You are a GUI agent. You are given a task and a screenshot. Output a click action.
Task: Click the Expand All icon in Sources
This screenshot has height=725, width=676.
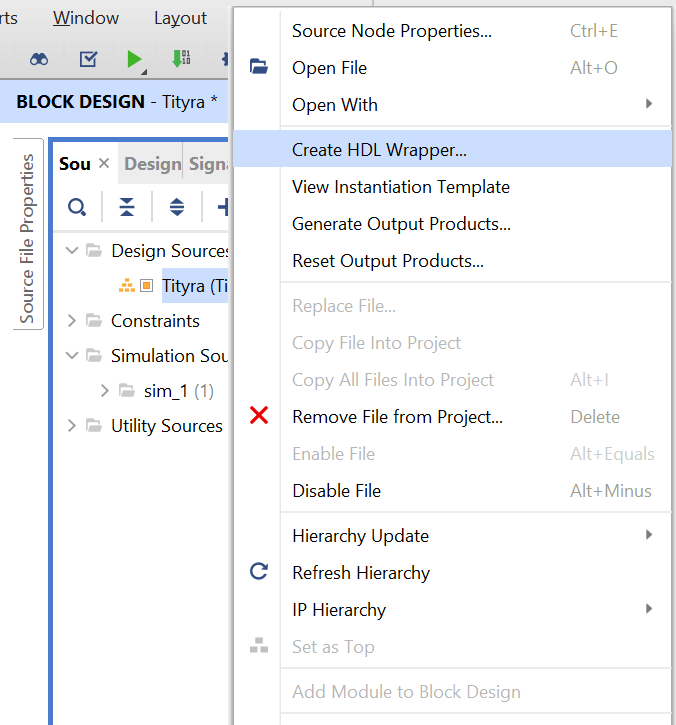(x=177, y=207)
